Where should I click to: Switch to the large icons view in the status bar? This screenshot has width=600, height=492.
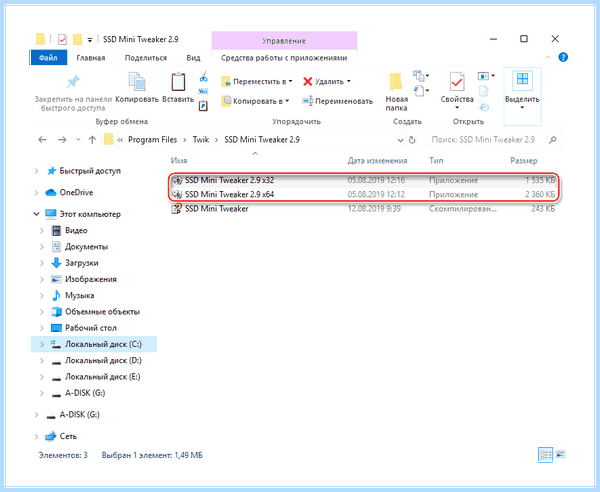[x=561, y=455]
